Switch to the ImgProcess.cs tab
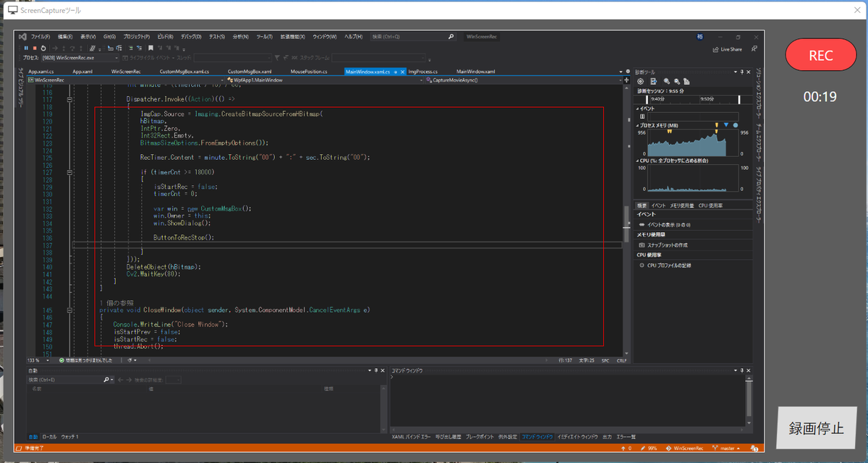 pos(423,72)
